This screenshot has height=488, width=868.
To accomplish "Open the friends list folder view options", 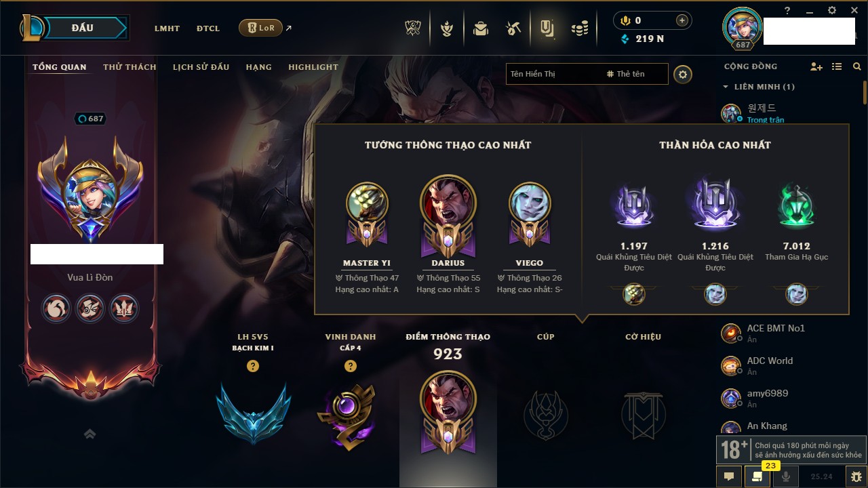I will pos(837,66).
